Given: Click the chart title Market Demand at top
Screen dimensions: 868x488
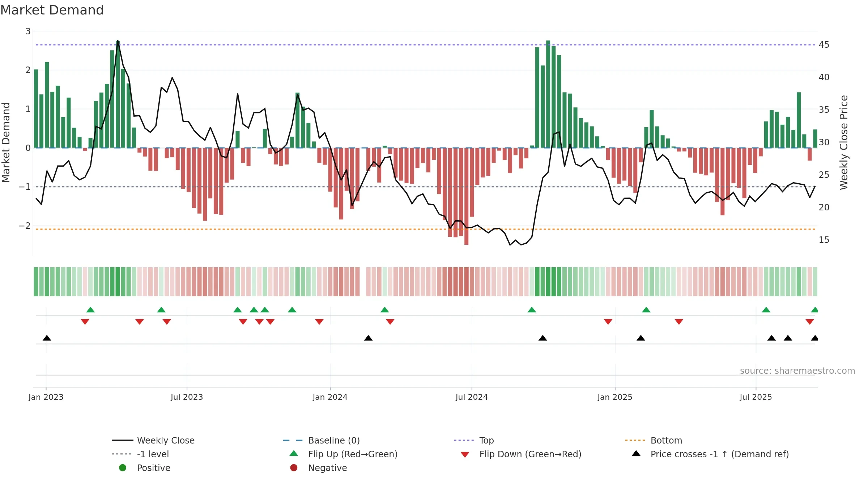Looking at the screenshot, I should coord(52,10).
